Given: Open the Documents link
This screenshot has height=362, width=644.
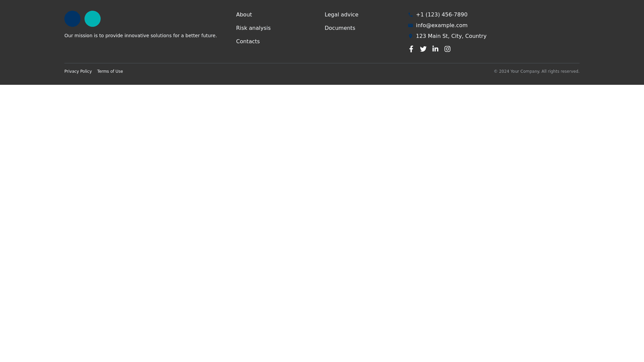Looking at the screenshot, I should [340, 28].
